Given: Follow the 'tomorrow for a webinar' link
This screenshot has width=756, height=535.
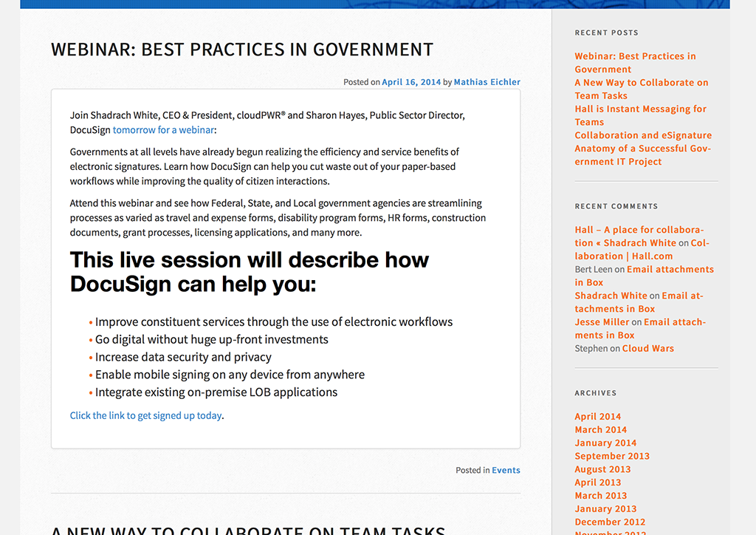Looking at the screenshot, I should coord(163,130).
